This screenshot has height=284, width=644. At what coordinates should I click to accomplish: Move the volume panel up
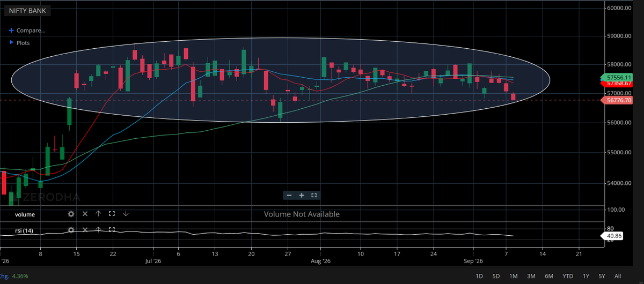click(98, 214)
